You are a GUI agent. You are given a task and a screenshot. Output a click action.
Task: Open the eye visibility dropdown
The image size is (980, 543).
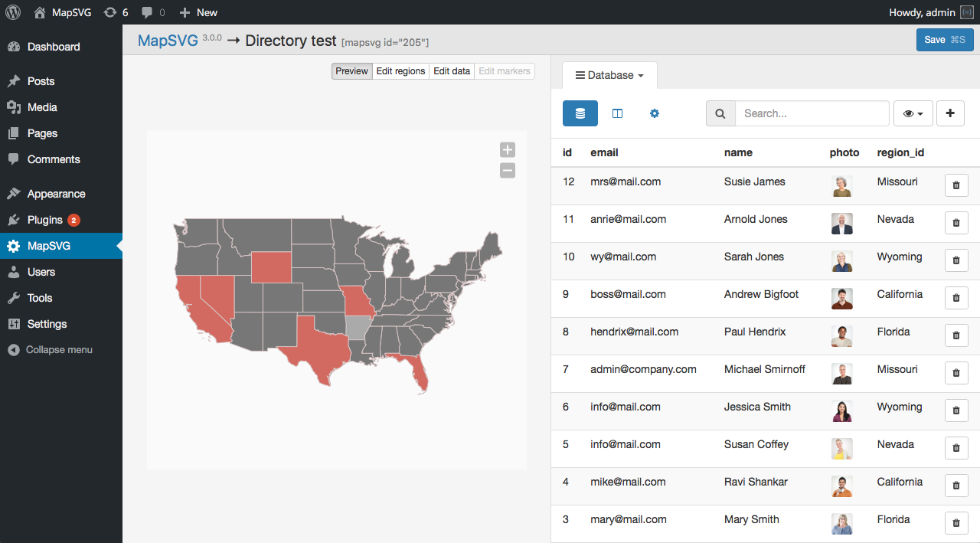[x=913, y=113]
